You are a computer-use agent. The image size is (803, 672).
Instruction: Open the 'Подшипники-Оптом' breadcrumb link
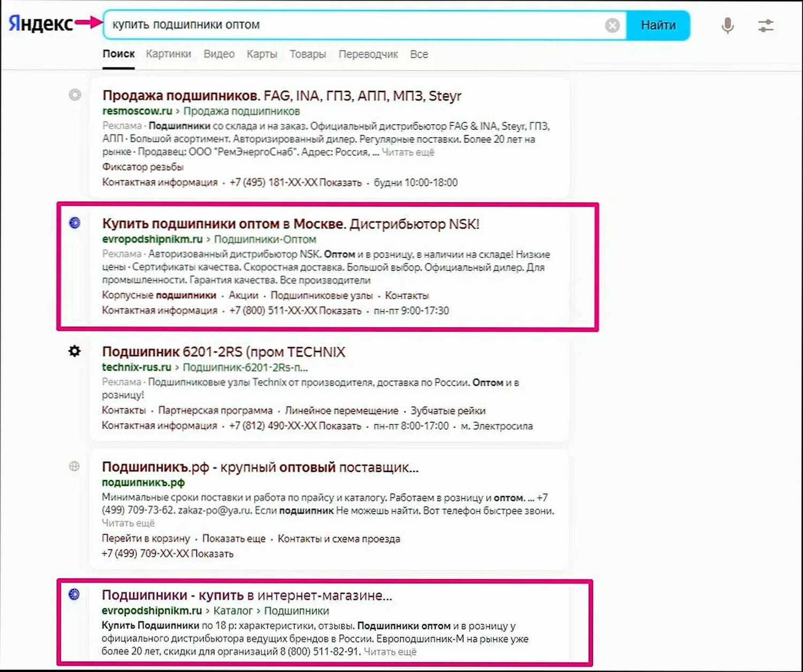point(265,239)
